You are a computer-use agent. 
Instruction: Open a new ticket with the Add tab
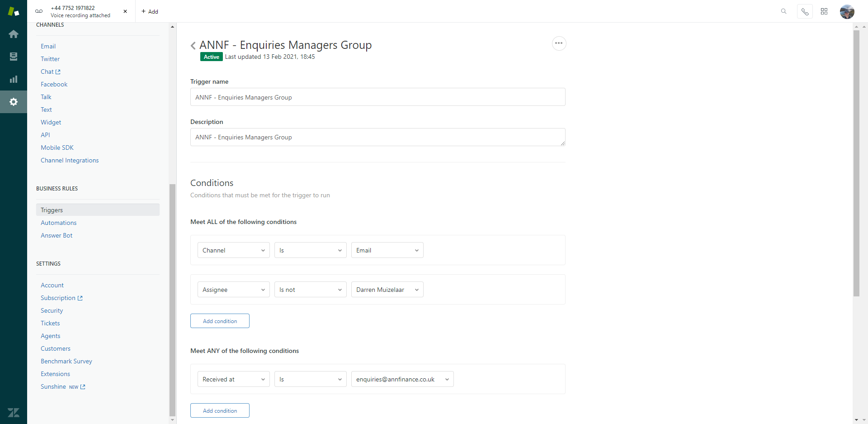[x=150, y=11]
